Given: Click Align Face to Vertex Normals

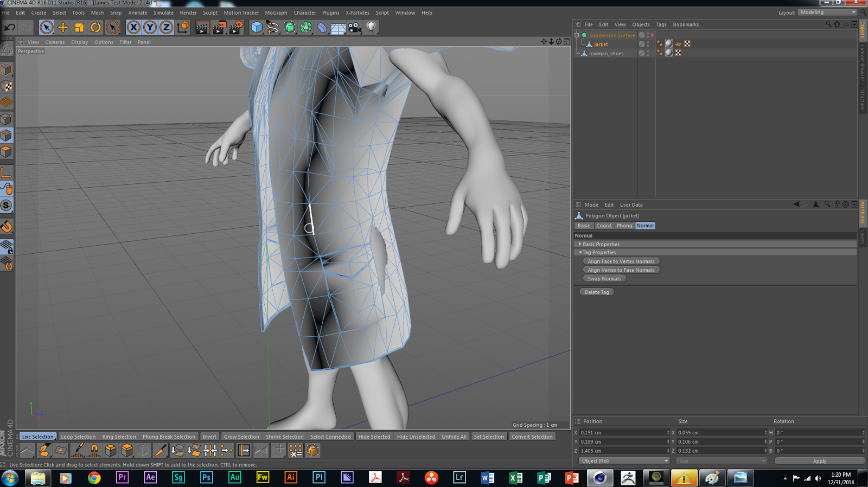Looking at the screenshot, I should pyautogui.click(x=621, y=261).
